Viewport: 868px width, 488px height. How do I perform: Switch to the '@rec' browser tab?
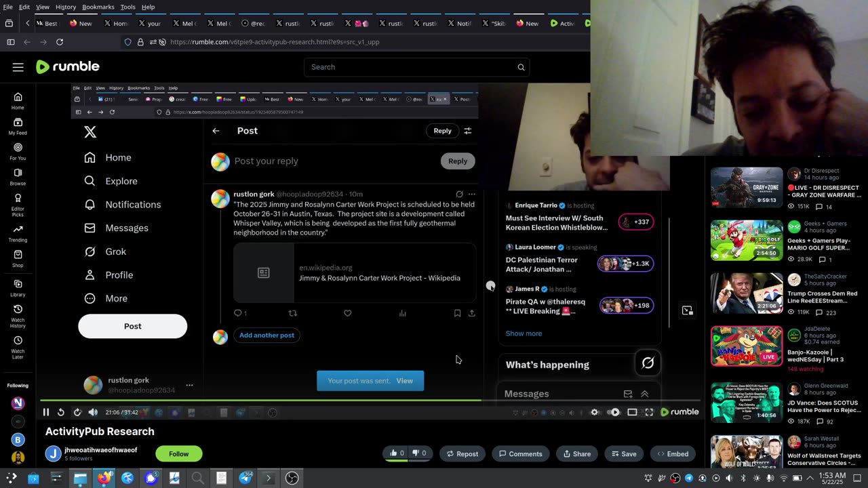pos(254,23)
